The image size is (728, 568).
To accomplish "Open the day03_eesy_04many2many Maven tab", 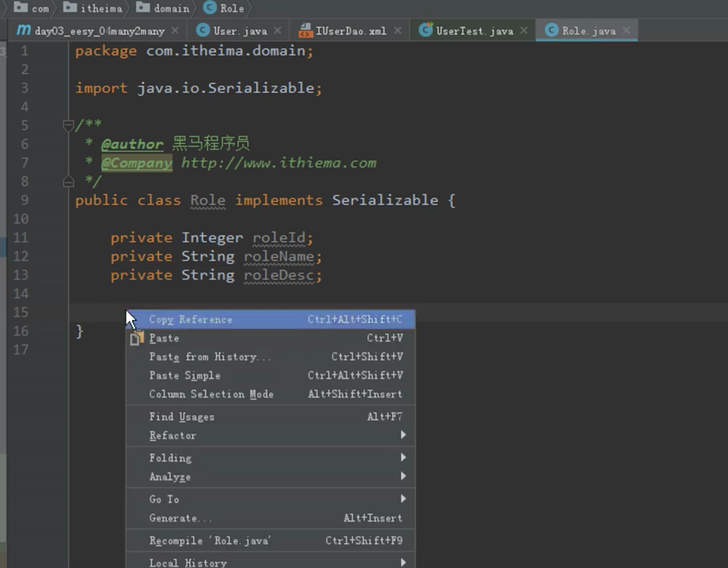I will [99, 31].
